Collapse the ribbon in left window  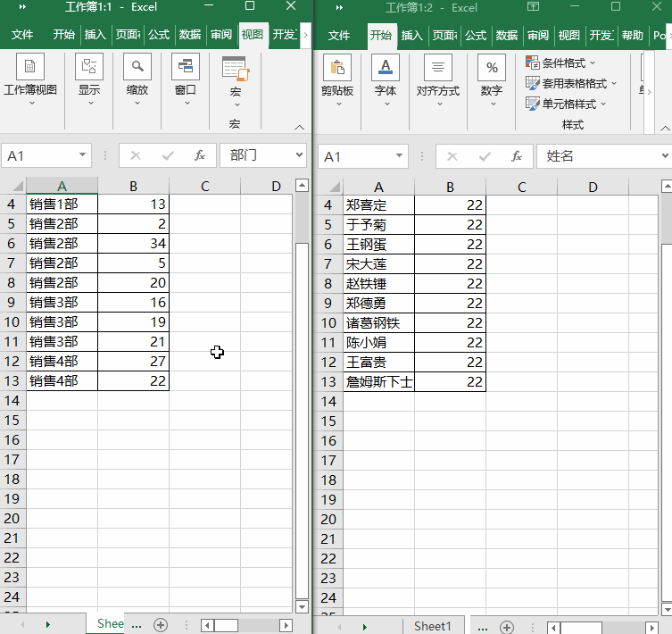300,128
